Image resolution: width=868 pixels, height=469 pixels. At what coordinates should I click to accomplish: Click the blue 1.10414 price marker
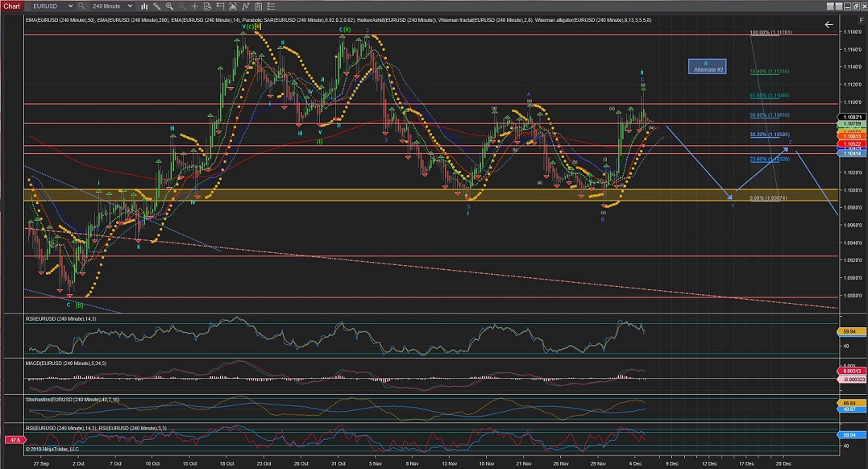pyautogui.click(x=851, y=153)
